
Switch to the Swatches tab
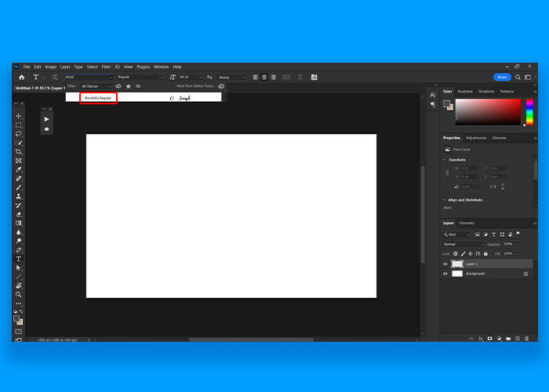point(465,92)
